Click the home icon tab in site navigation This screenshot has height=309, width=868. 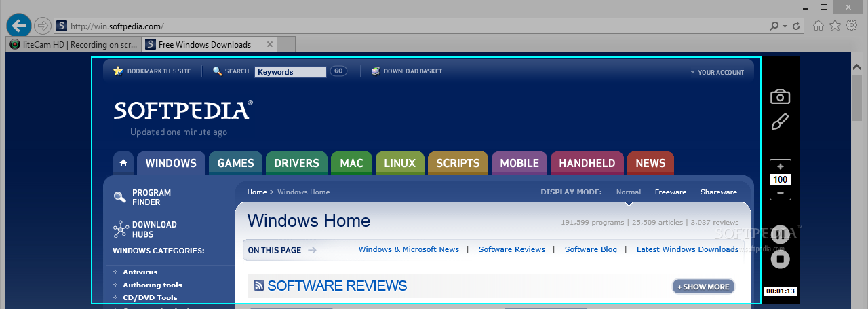coord(123,163)
